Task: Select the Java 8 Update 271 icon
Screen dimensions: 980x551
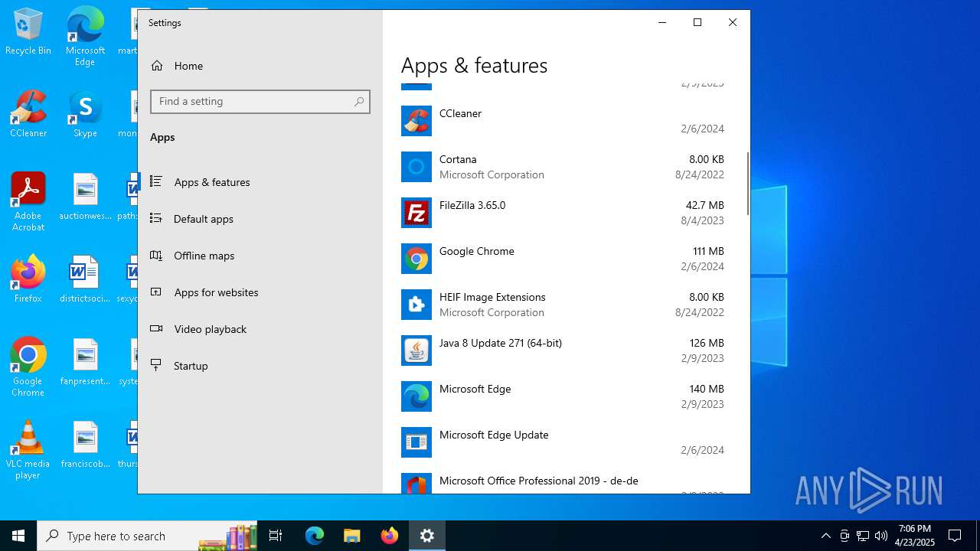Action: click(x=416, y=350)
